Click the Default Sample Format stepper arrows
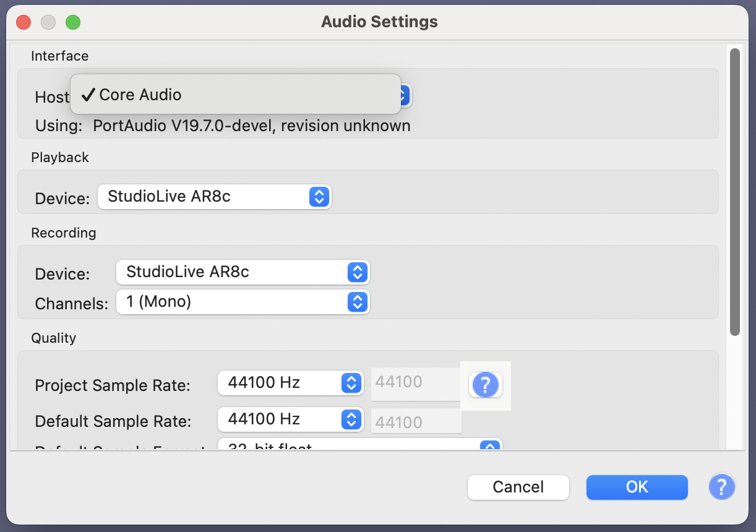This screenshot has height=532, width=756. [x=489, y=445]
